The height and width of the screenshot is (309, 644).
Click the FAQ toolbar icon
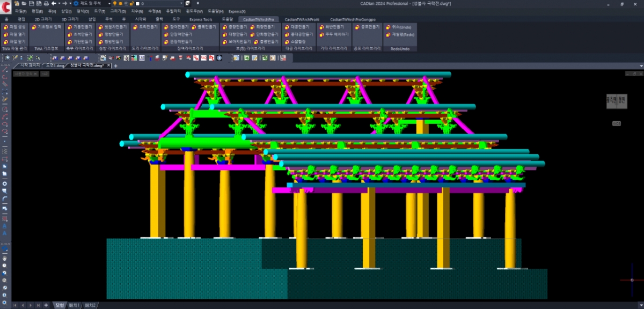click(x=204, y=58)
